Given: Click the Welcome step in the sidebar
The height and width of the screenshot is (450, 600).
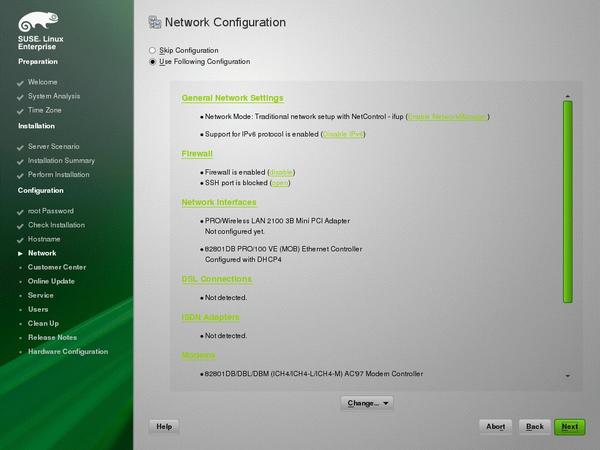Looking at the screenshot, I should [42, 82].
